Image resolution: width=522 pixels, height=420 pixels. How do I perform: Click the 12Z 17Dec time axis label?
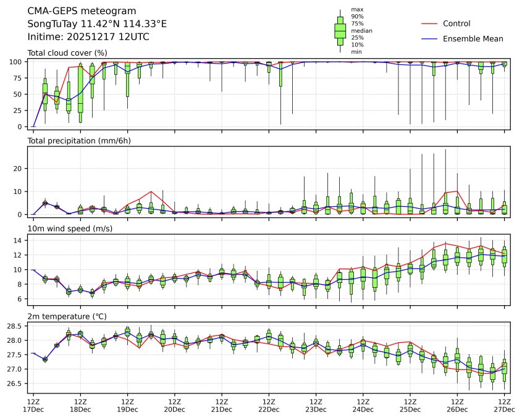coord(33,405)
